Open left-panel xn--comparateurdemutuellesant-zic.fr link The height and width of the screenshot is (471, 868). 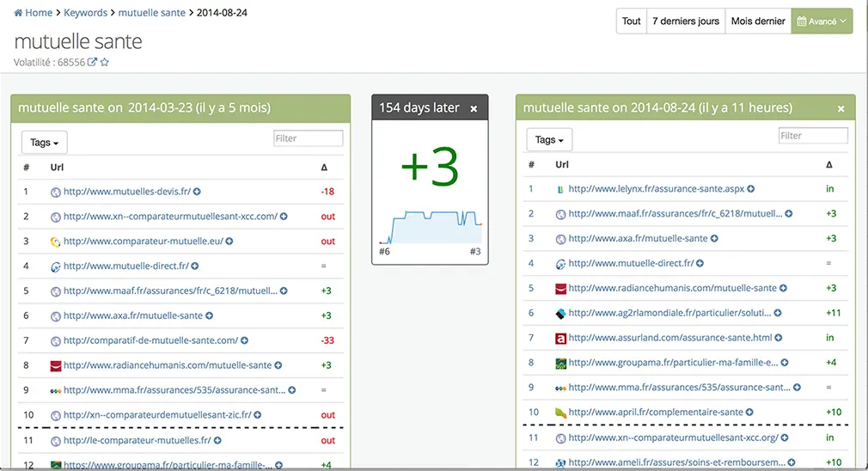pyautogui.click(x=157, y=414)
